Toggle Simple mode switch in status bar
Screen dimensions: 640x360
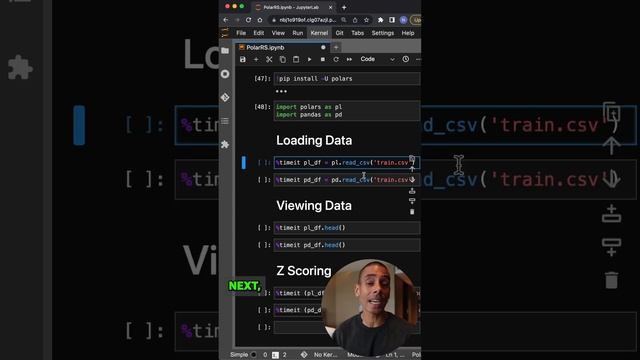pos(253,355)
